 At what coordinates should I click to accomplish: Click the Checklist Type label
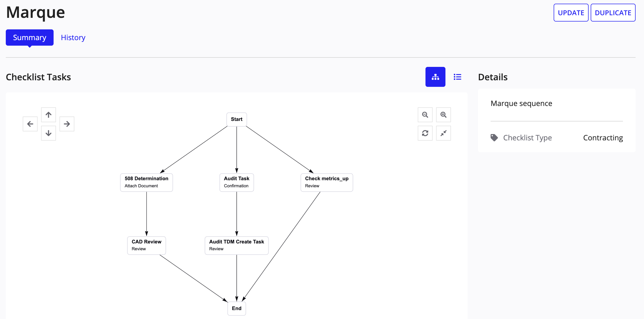click(x=527, y=138)
